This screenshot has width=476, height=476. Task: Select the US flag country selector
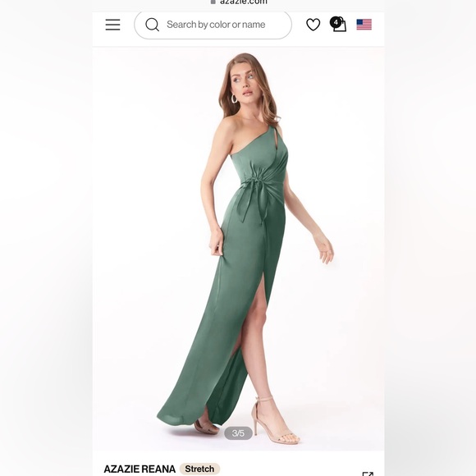tap(364, 25)
